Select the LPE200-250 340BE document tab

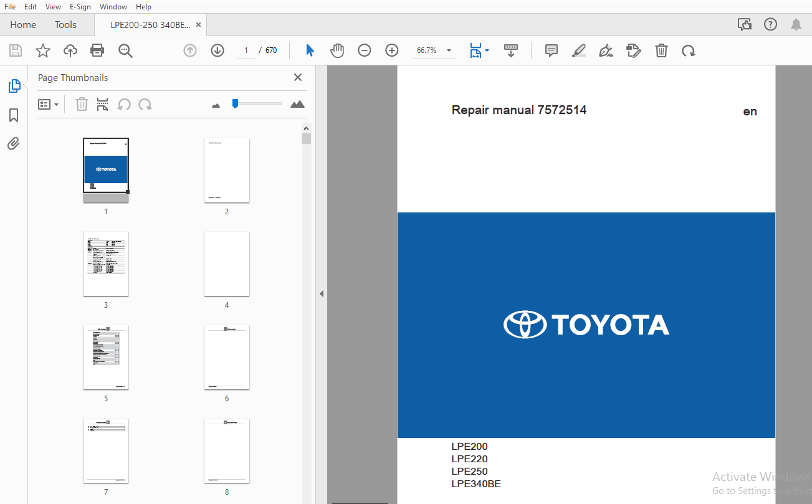coord(150,25)
